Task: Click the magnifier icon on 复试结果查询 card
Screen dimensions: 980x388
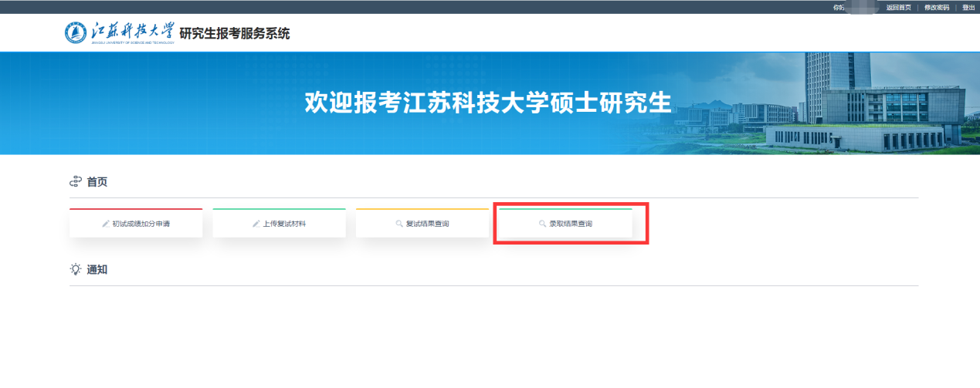Action: click(x=399, y=224)
